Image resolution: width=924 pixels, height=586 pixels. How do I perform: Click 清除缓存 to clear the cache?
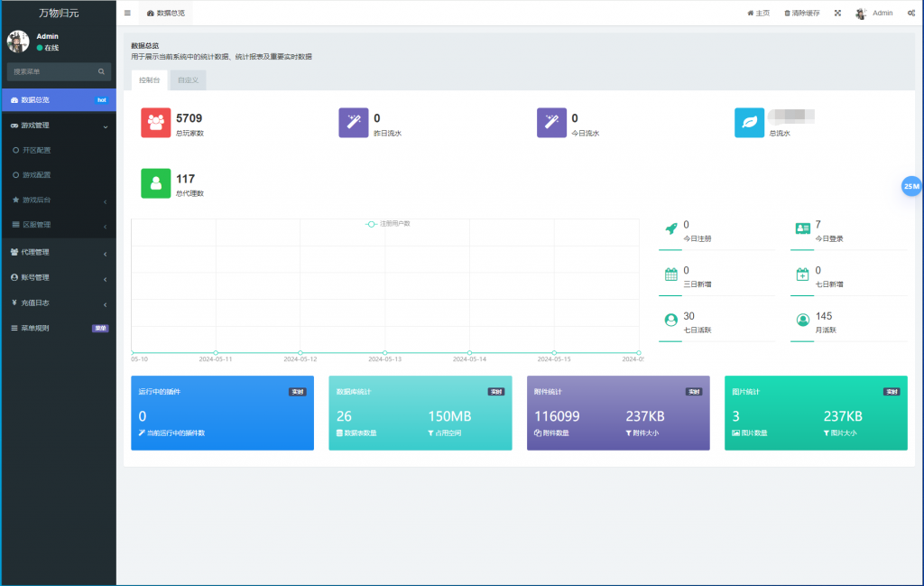tap(802, 13)
